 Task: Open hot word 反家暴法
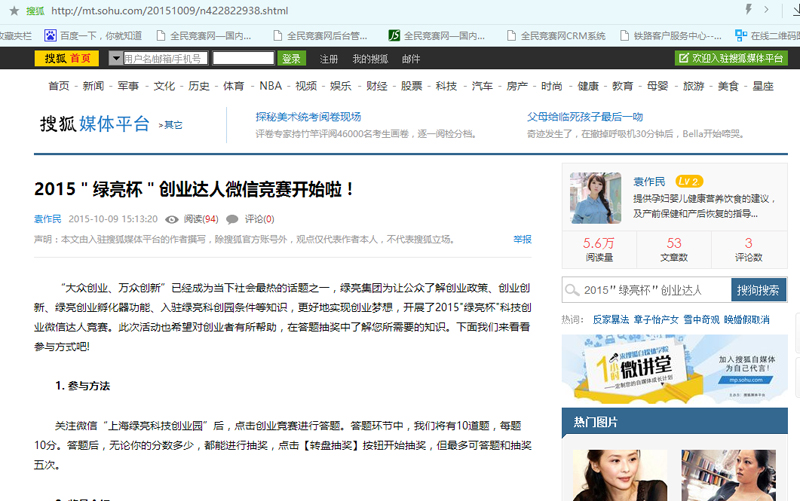[611, 320]
